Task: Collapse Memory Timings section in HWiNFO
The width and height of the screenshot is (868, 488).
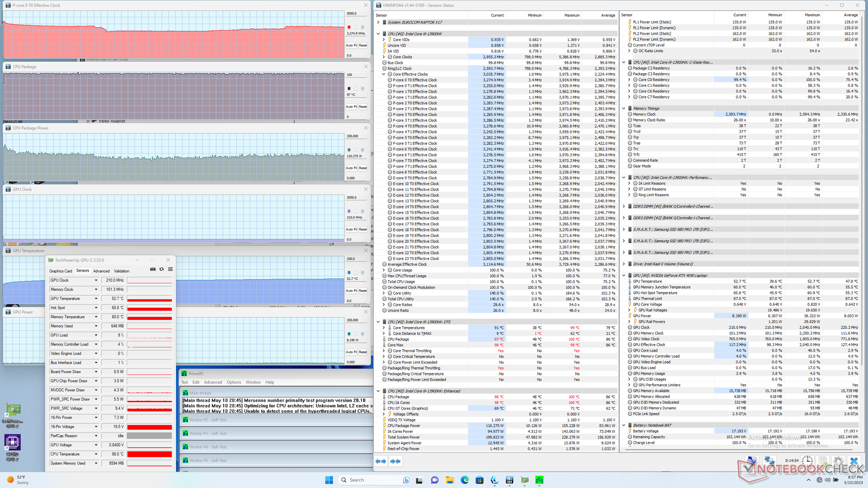Action: click(624, 108)
